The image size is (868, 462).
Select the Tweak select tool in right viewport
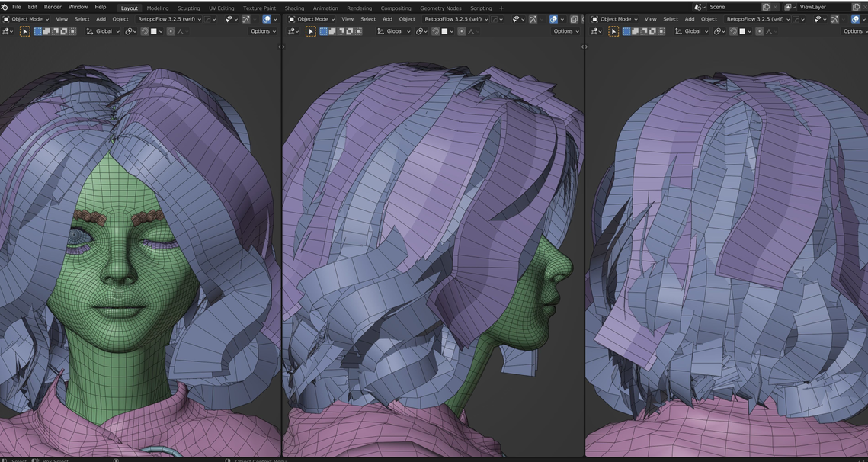click(x=614, y=31)
